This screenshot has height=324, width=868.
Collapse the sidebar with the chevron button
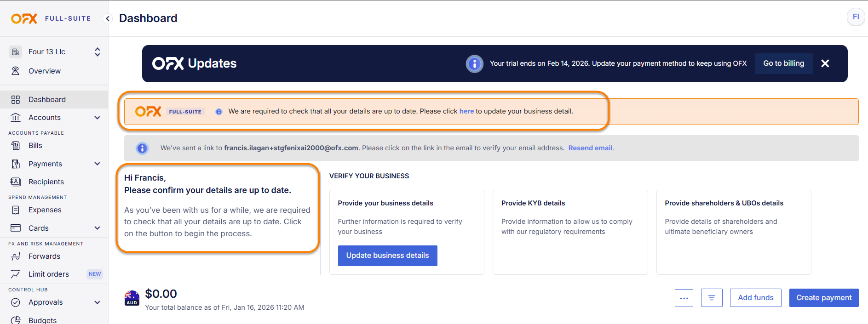(x=108, y=18)
